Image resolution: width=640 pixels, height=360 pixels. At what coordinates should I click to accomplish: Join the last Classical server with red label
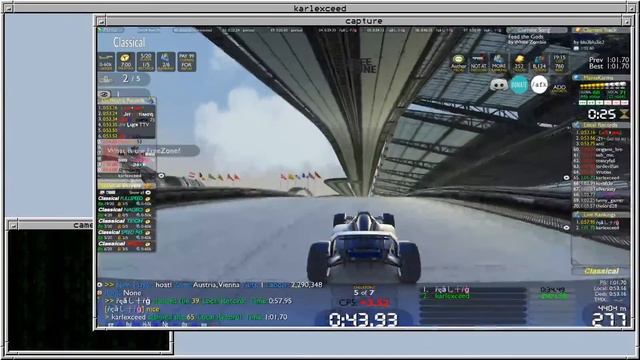coord(126,246)
